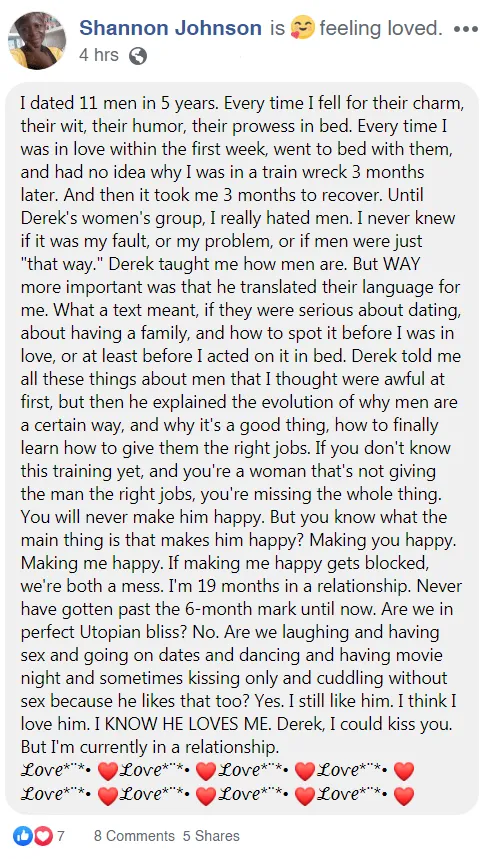The width and height of the screenshot is (494, 859).
Task: Click the 'feeling loved.' status text
Action: tap(381, 27)
